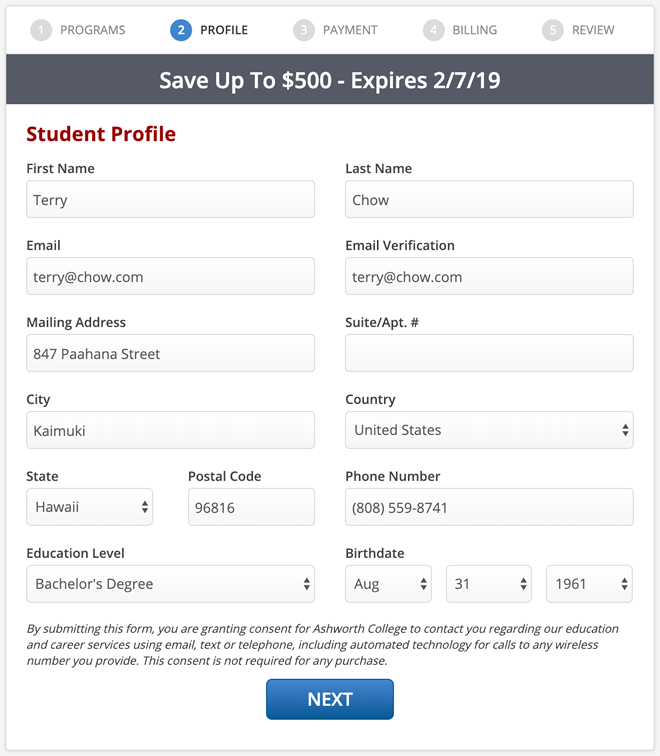Click the Email Verification field

point(489,277)
